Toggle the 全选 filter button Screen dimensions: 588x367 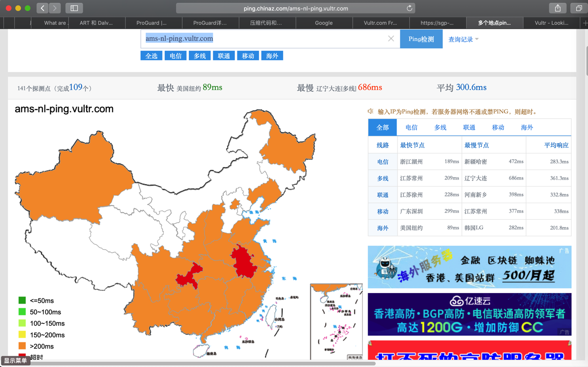(x=152, y=56)
